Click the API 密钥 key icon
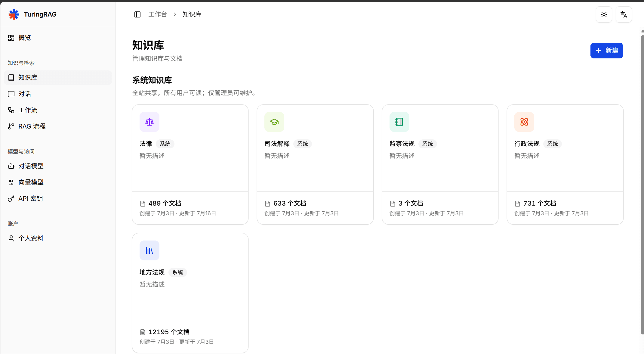Viewport: 644px width, 354px height. (11, 199)
